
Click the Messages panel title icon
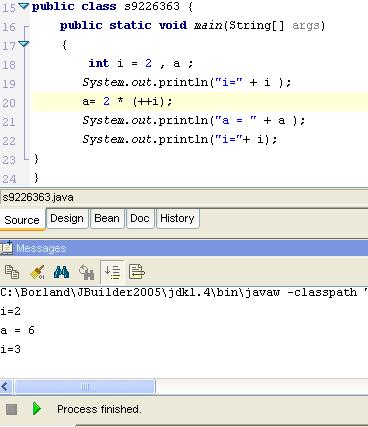[x=6, y=248]
